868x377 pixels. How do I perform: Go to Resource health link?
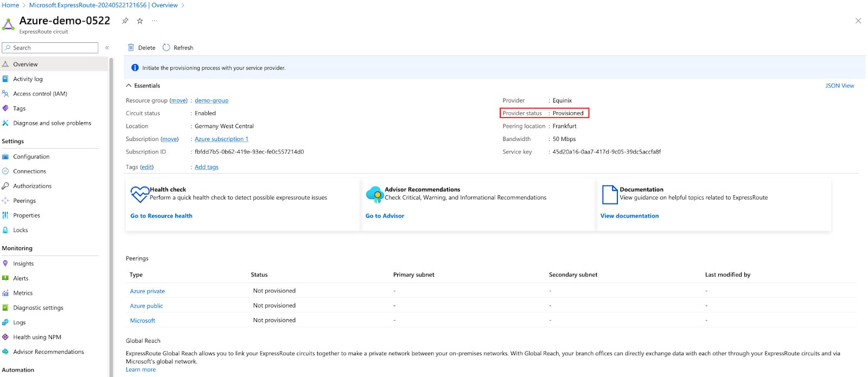tap(161, 216)
